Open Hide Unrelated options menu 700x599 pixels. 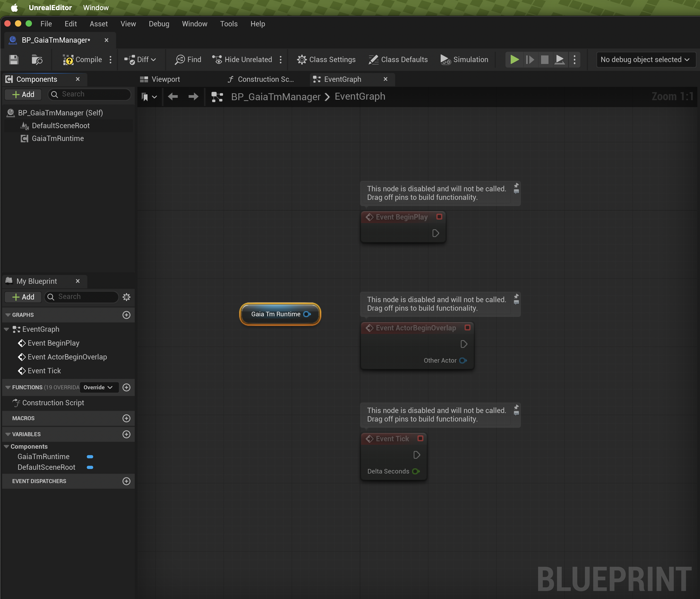pos(280,60)
